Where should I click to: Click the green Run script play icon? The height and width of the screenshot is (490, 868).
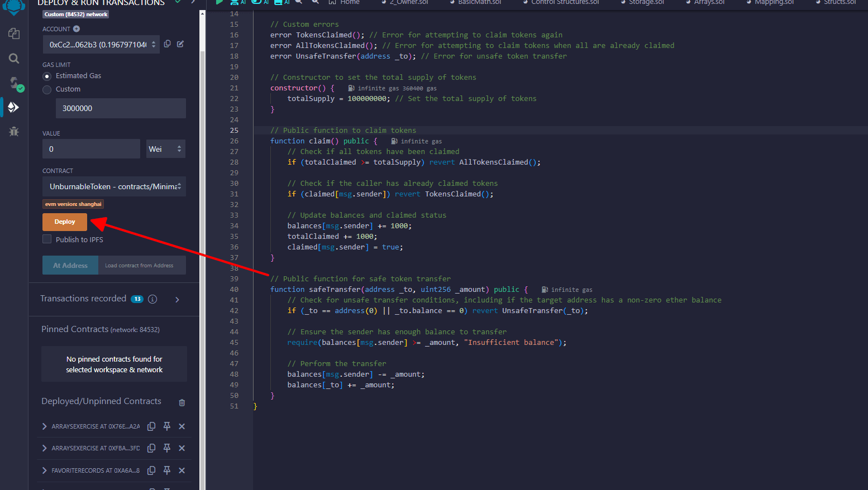point(220,2)
